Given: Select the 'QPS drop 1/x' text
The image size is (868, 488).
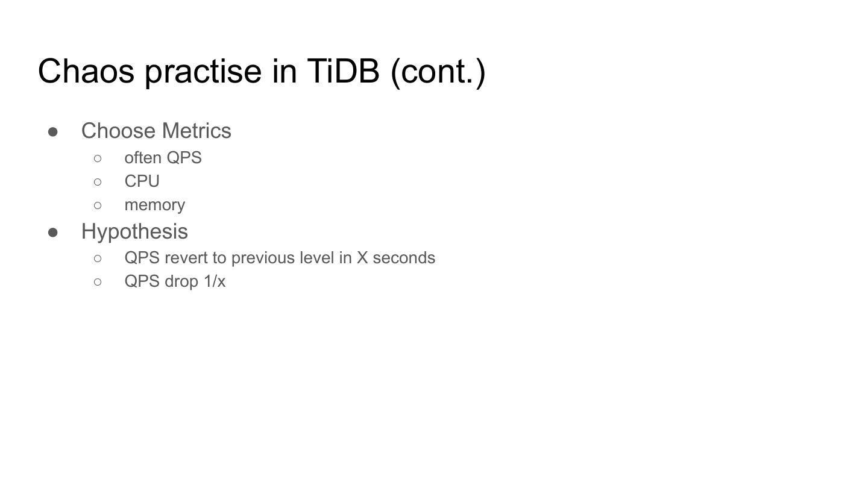Looking at the screenshot, I should point(175,281).
